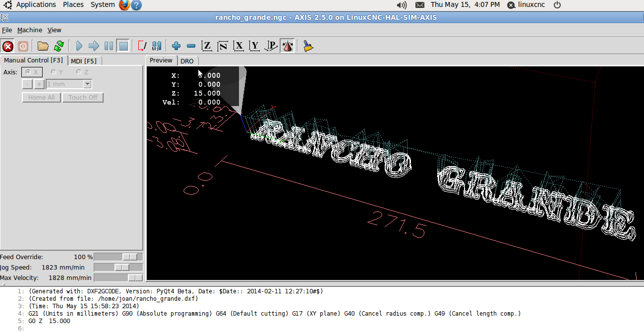Switch to the DRO tab
Image resolution: width=644 pixels, height=332 pixels.
187,61
